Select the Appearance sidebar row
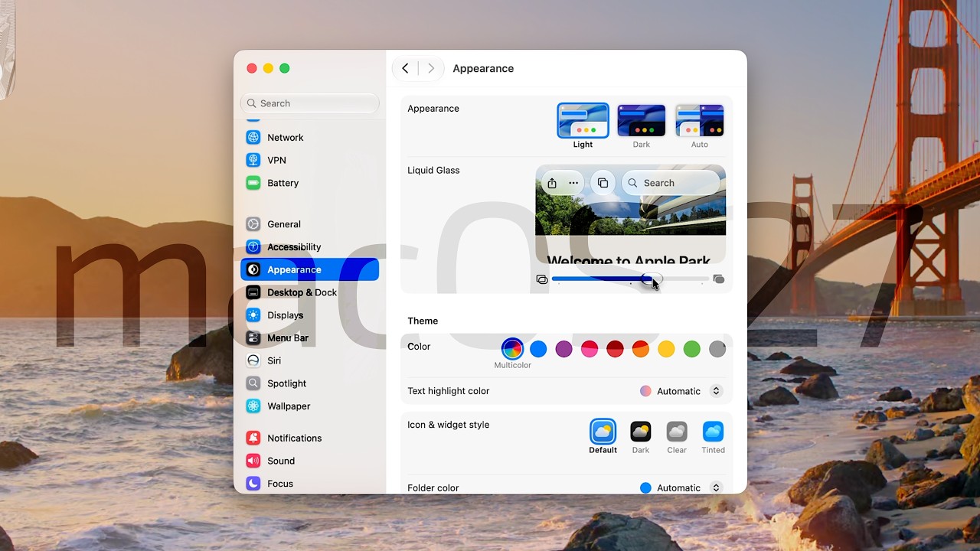The height and width of the screenshot is (551, 980). [309, 269]
